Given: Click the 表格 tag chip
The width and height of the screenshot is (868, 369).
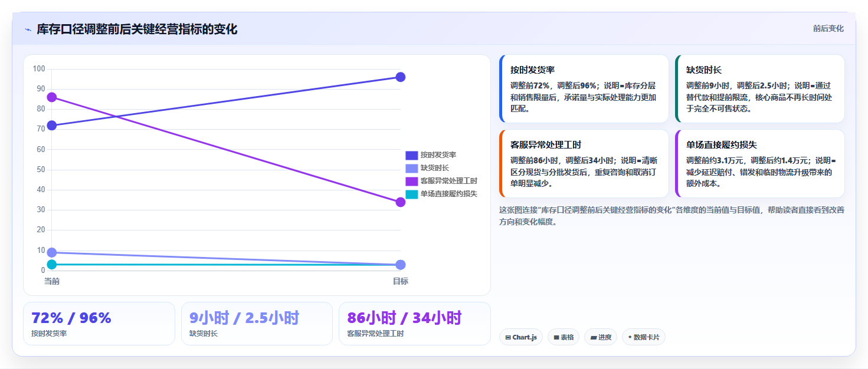Looking at the screenshot, I should point(564,337).
